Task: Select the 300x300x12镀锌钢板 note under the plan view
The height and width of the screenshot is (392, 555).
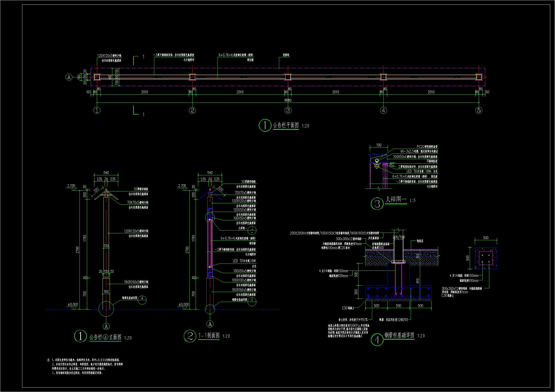Action: (462, 288)
